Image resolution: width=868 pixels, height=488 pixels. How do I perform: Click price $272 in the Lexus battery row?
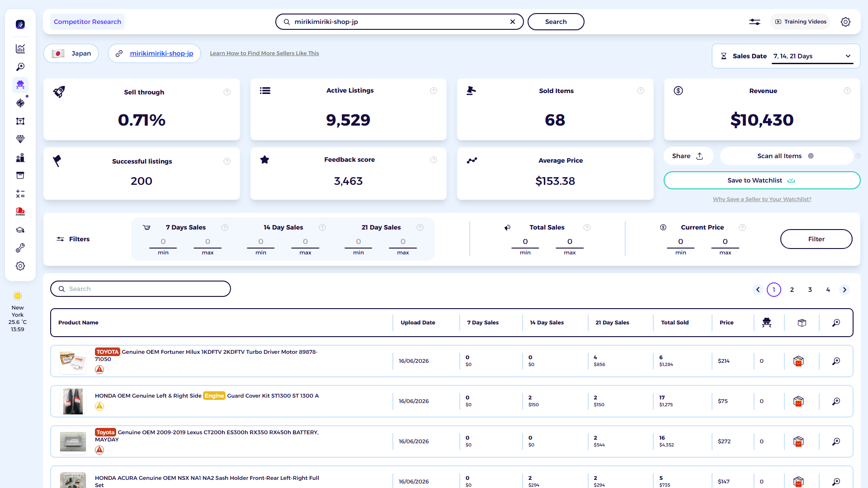[724, 441]
